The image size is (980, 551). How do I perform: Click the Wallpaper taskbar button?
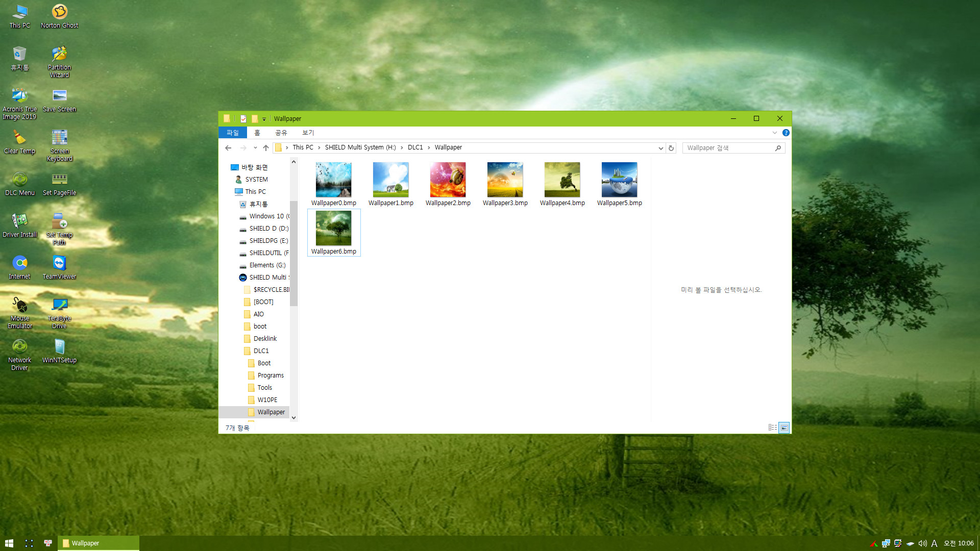tap(99, 543)
